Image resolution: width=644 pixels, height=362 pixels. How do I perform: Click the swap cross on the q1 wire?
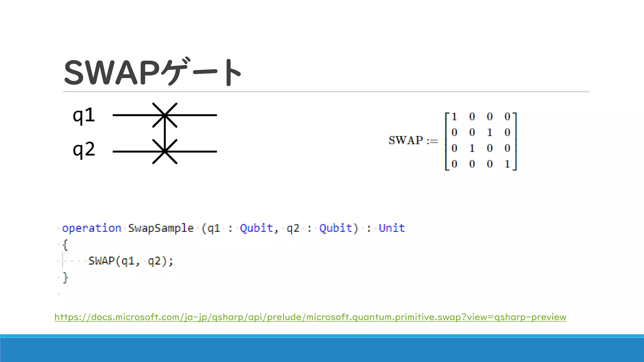[165, 115]
